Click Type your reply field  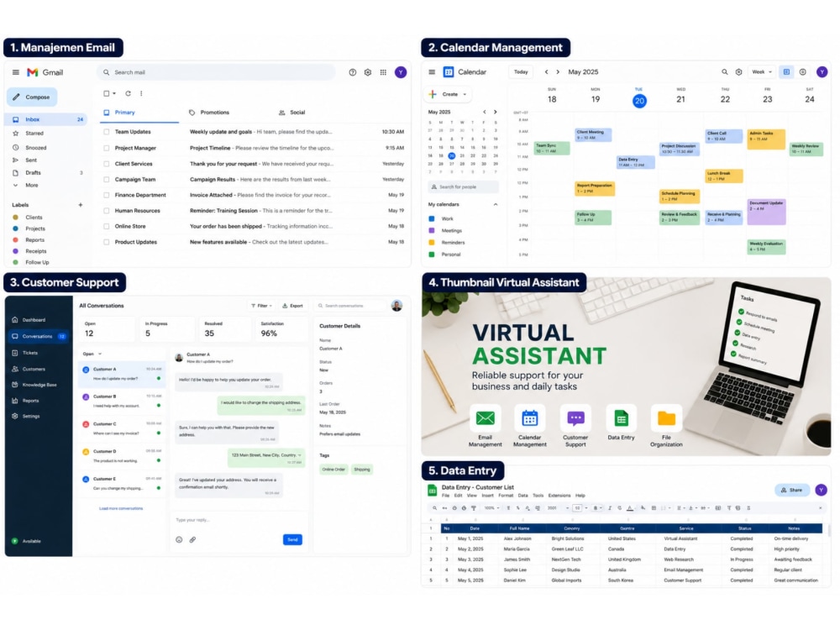[x=239, y=520]
